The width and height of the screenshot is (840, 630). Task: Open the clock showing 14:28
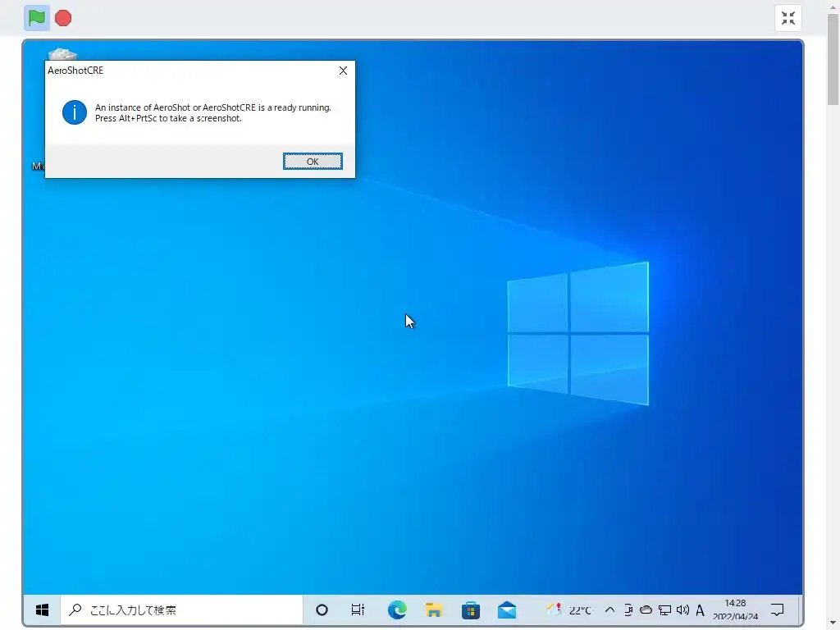[735, 609]
